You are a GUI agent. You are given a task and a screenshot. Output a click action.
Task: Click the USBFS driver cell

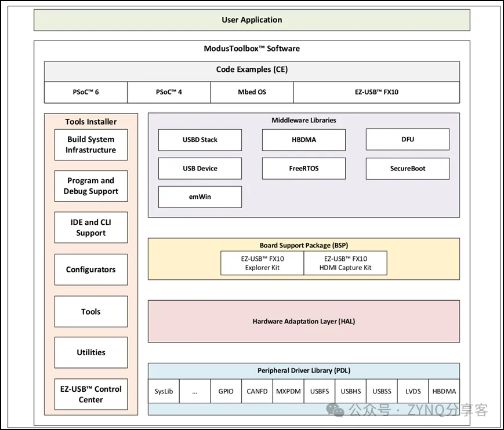pyautogui.click(x=320, y=391)
